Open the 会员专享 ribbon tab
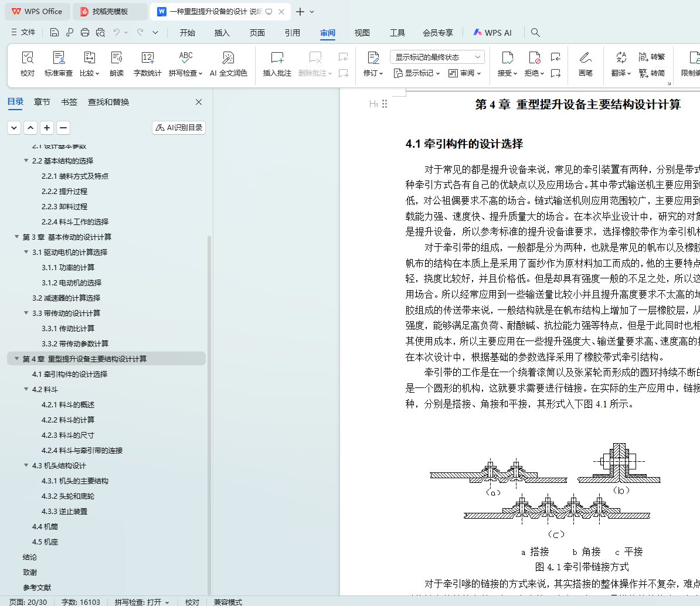This screenshot has height=606, width=700. [x=438, y=33]
